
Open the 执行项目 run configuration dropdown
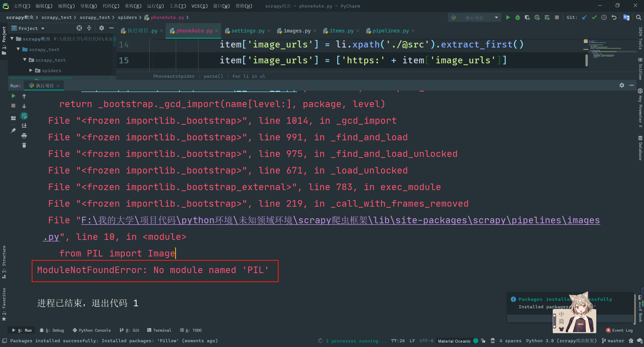coord(474,17)
